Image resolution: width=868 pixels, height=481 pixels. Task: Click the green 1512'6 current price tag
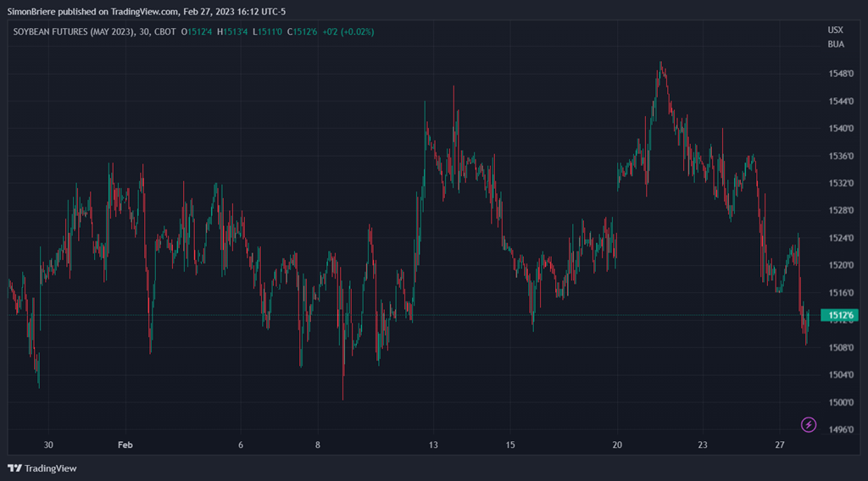(x=840, y=316)
